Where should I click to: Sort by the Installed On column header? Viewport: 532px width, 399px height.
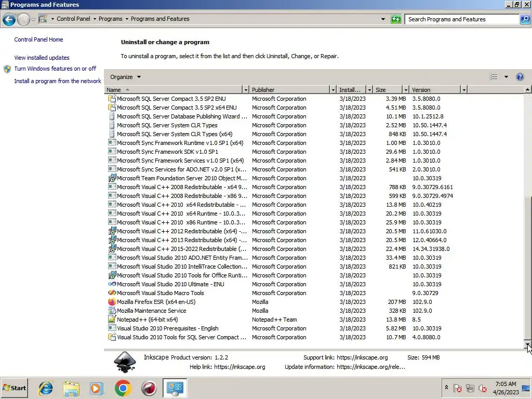pyautogui.click(x=352, y=90)
